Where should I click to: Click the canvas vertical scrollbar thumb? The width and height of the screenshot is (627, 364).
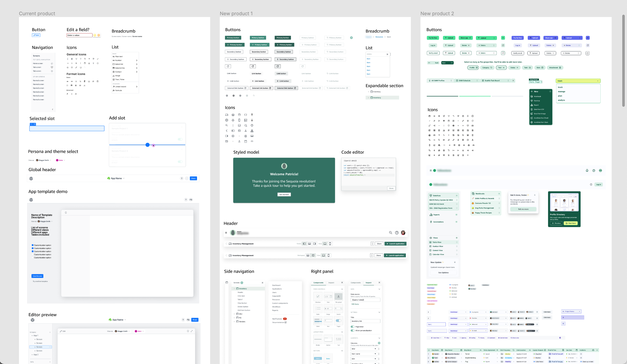(623, 61)
